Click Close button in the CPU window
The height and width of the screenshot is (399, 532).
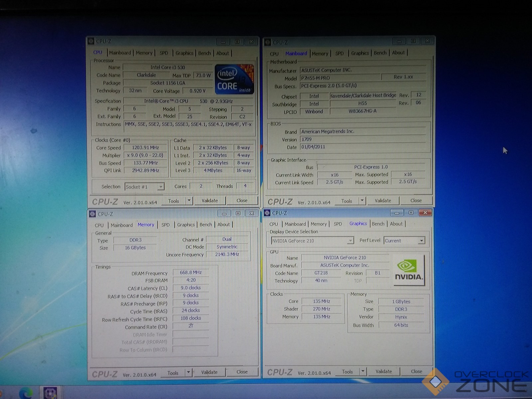242,200
